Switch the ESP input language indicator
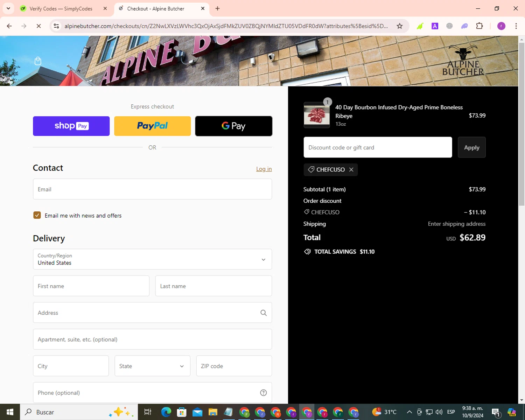The height and width of the screenshot is (420, 525). [451, 412]
